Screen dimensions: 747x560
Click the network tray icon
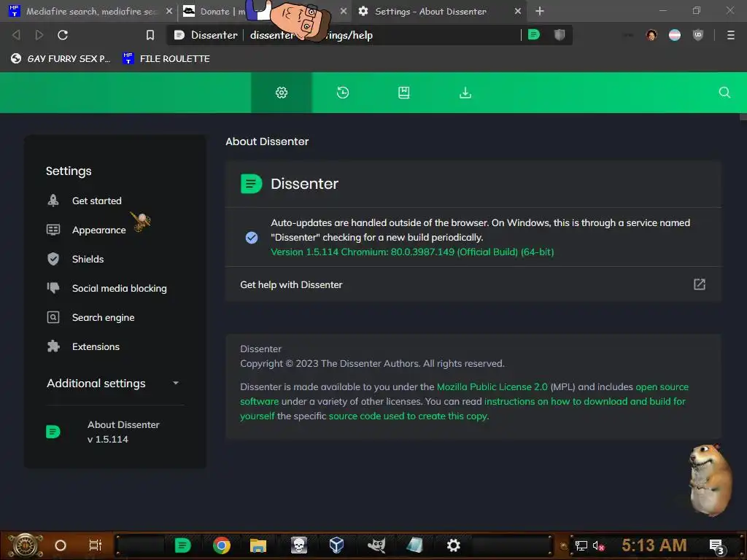pyautogui.click(x=581, y=545)
